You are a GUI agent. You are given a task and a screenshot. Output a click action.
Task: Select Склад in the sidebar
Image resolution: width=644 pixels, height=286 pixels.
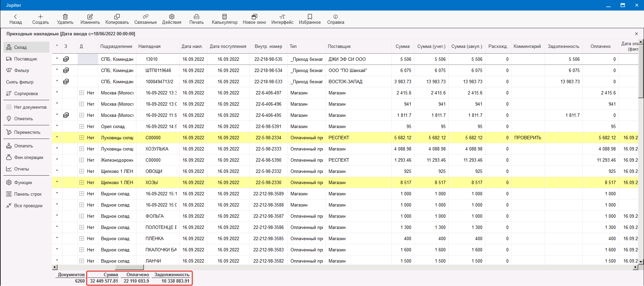click(26, 47)
